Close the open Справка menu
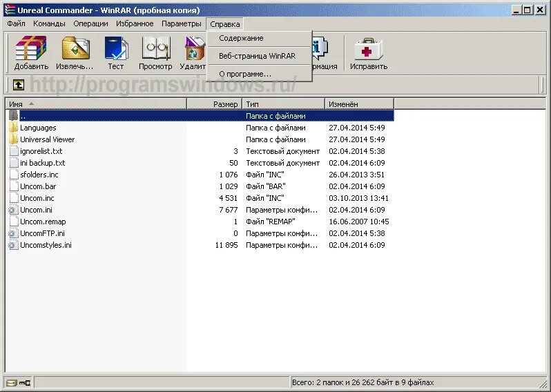This screenshot has height=392, width=551. pos(225,24)
